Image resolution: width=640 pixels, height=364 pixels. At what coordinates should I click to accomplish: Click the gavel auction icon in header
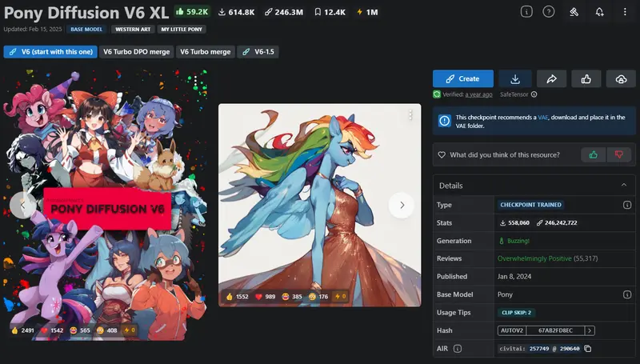tap(574, 12)
